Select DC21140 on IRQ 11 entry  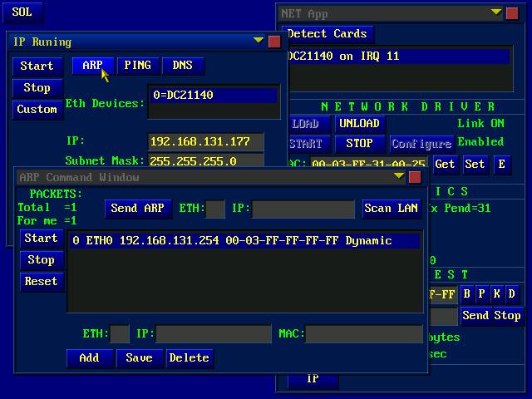(399, 57)
